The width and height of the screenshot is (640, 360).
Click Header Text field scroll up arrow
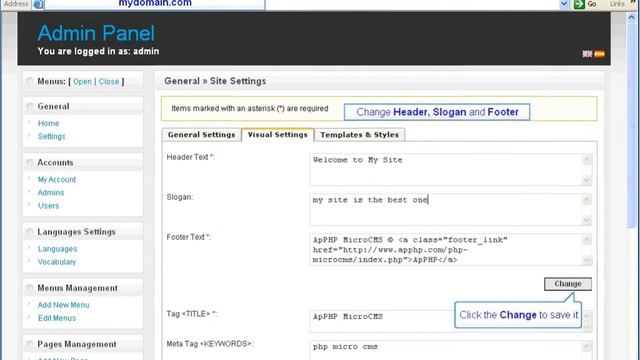click(x=587, y=160)
